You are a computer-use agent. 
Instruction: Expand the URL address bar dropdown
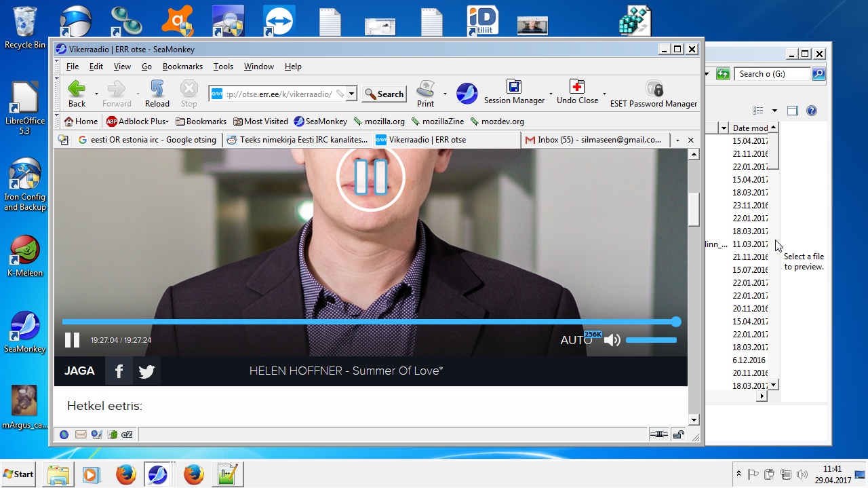click(351, 94)
